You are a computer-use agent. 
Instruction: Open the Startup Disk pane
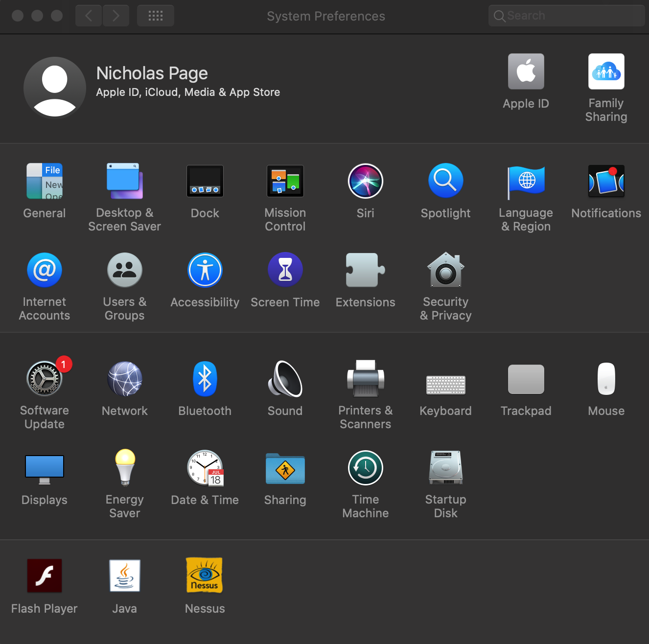(x=445, y=468)
